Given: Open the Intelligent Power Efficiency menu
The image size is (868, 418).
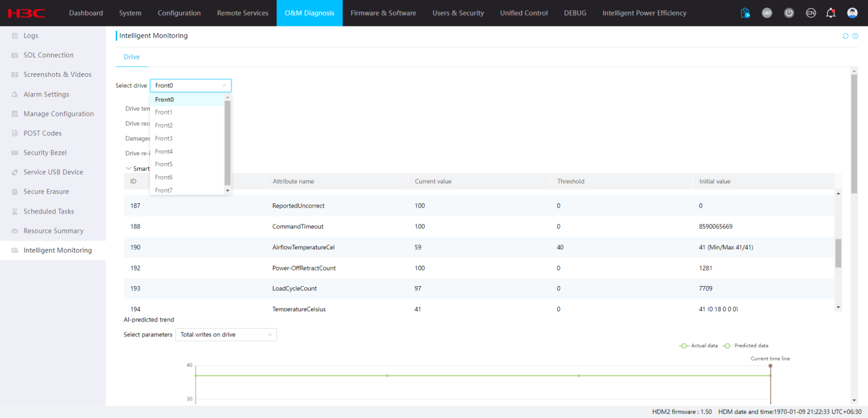Looking at the screenshot, I should point(644,13).
